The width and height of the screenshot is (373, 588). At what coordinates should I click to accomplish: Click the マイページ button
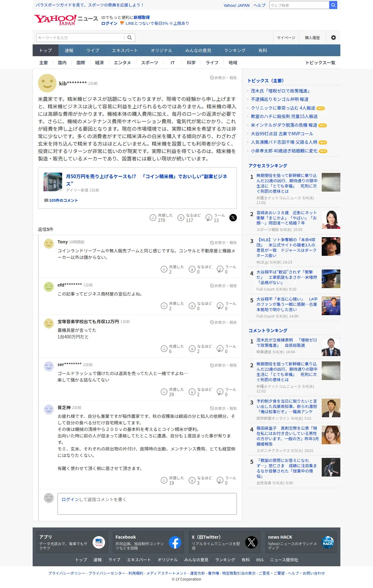(x=286, y=38)
